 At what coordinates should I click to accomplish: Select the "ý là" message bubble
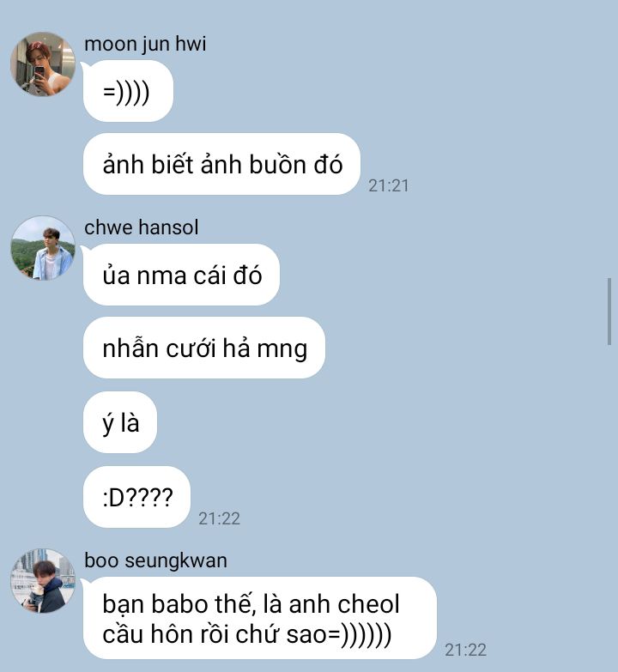(x=120, y=422)
